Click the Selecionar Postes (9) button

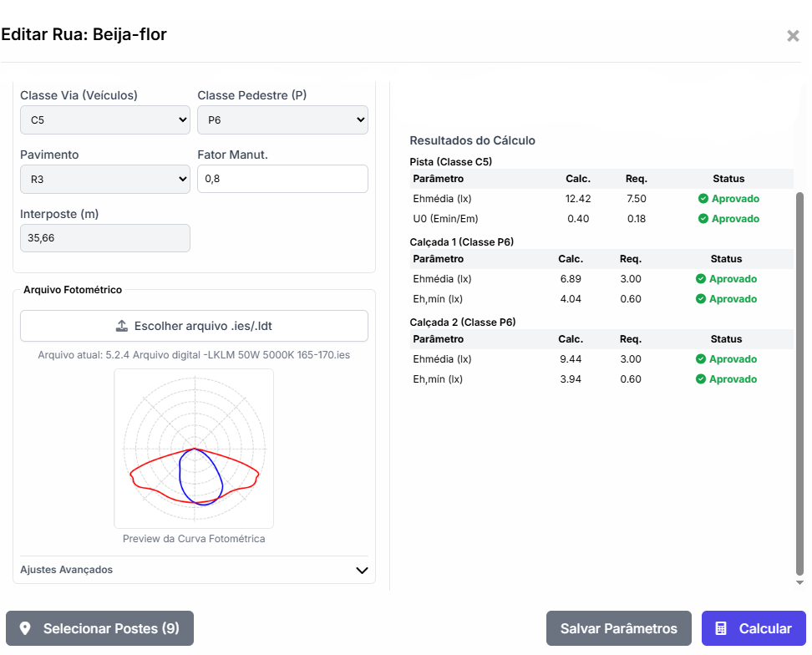[x=99, y=628]
